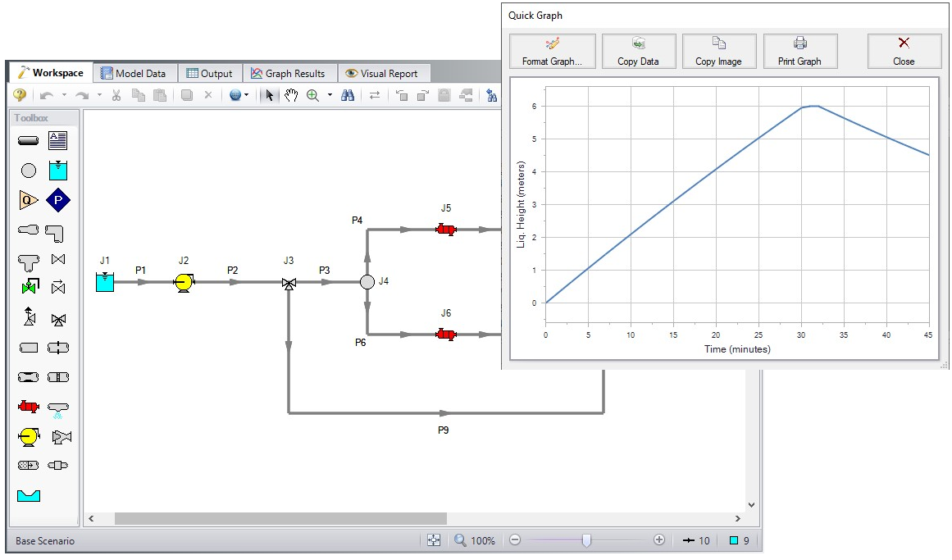Select pump junction J2 on workspace
Screen dimensions: 952x560
pyautogui.click(x=183, y=282)
